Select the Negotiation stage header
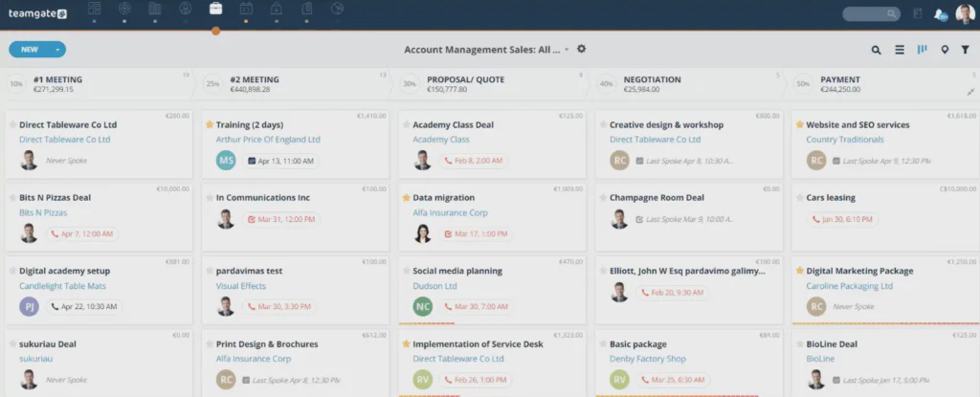Viewport: 980px width, 397px height. pyautogui.click(x=652, y=80)
